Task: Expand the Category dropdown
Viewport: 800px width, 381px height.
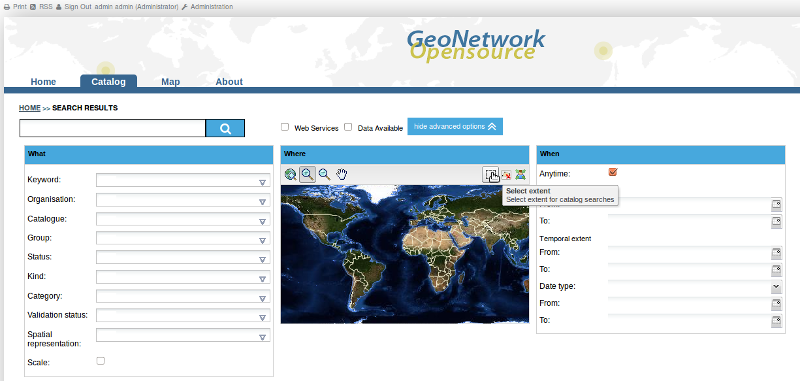Action: (262, 298)
